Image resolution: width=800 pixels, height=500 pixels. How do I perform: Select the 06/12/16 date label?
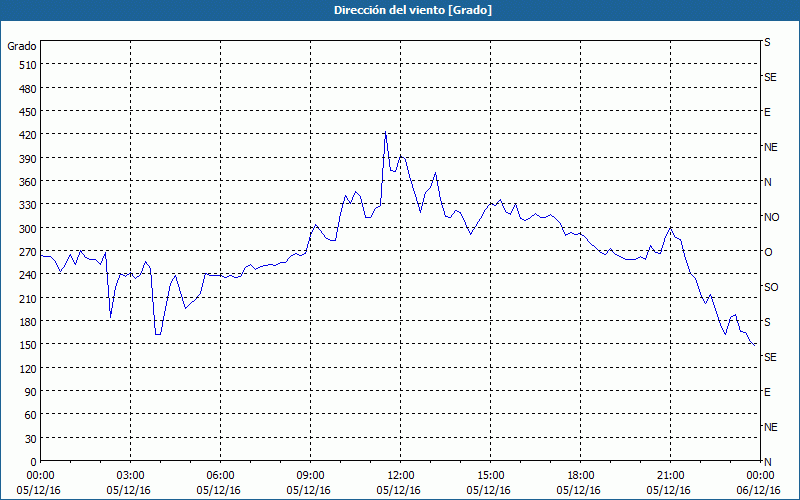coord(758,490)
